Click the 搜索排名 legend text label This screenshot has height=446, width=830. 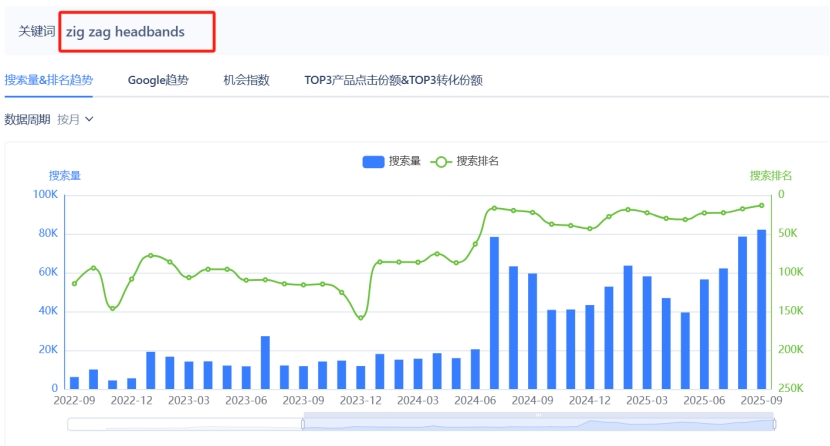point(478,161)
